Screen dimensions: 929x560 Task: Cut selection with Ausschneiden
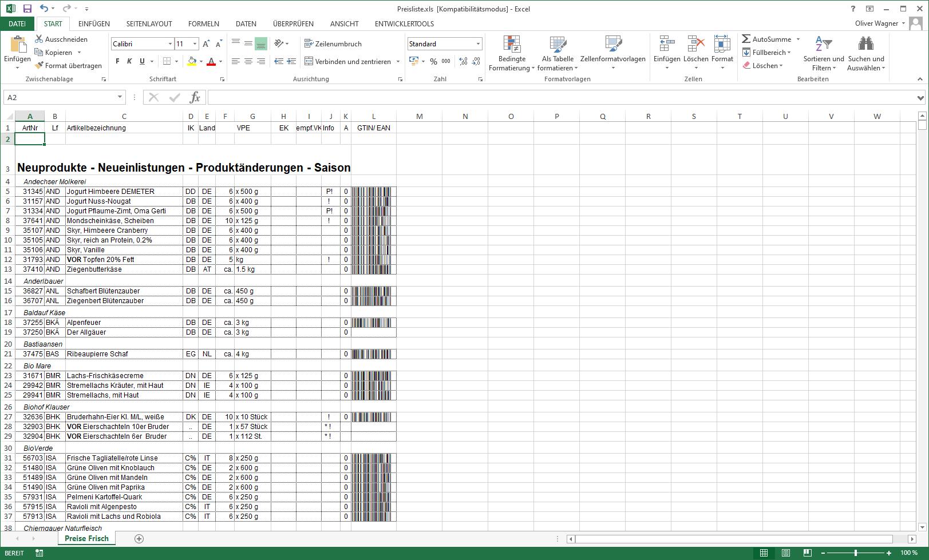(61, 39)
